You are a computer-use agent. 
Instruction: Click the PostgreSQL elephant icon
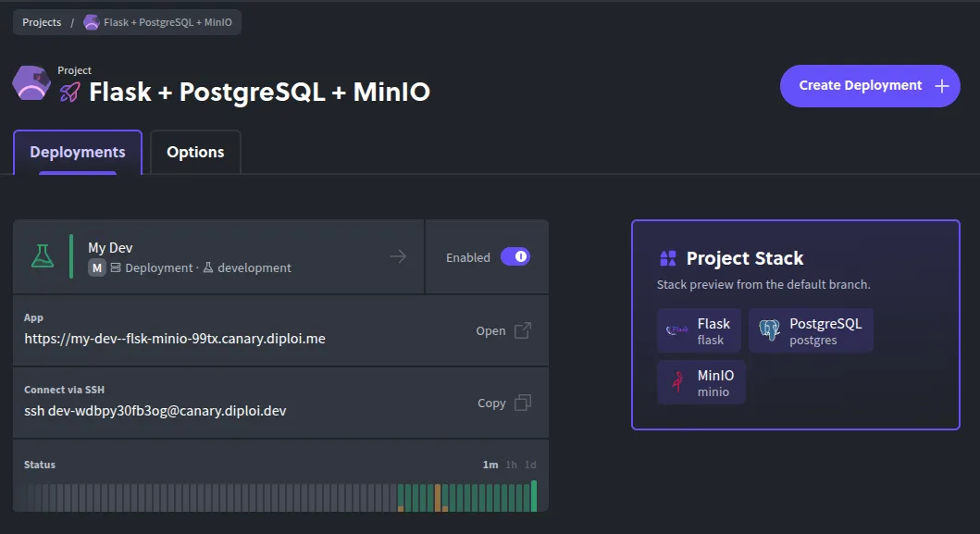[769, 330]
